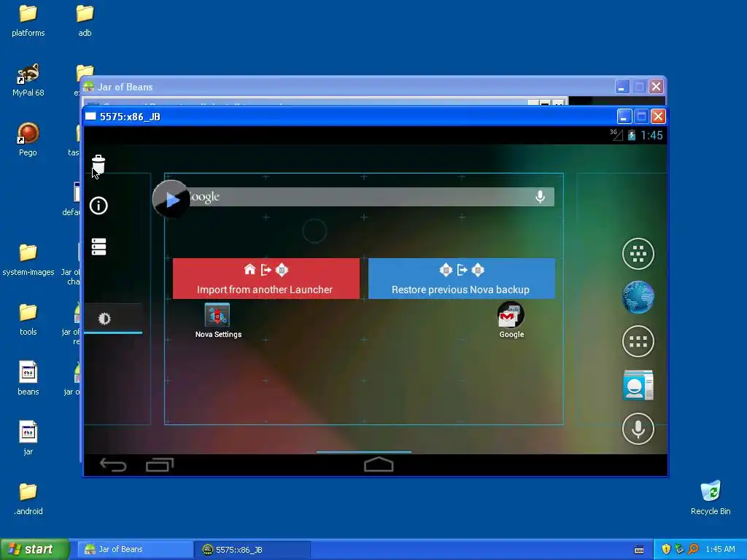Open the app info icon
Image resolution: width=747 pixels, height=560 pixels.
point(98,206)
